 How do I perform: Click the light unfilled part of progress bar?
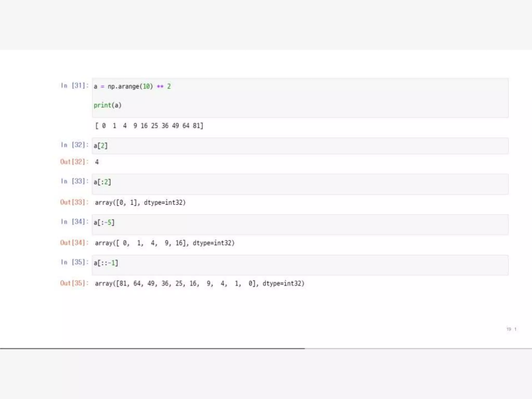coord(418,348)
